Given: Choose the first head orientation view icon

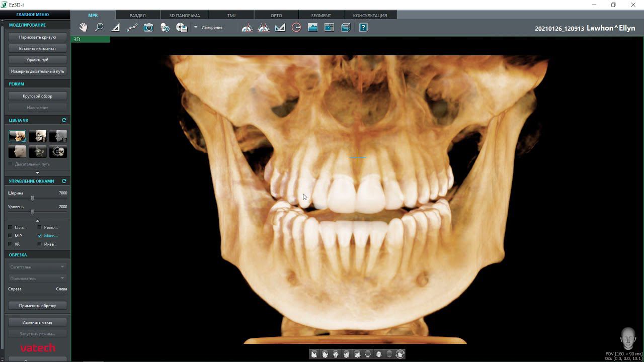Looking at the screenshot, I should tap(314, 354).
